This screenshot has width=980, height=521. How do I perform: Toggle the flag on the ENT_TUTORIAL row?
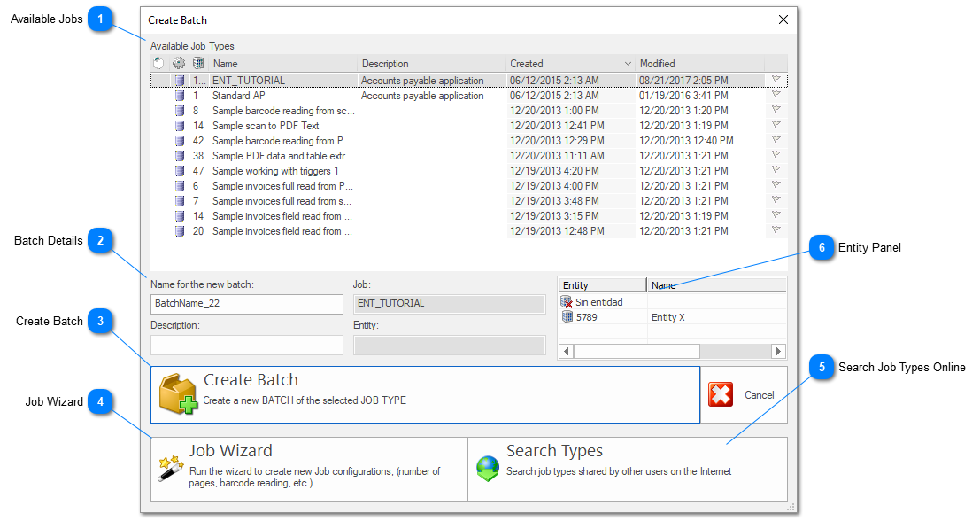click(776, 80)
